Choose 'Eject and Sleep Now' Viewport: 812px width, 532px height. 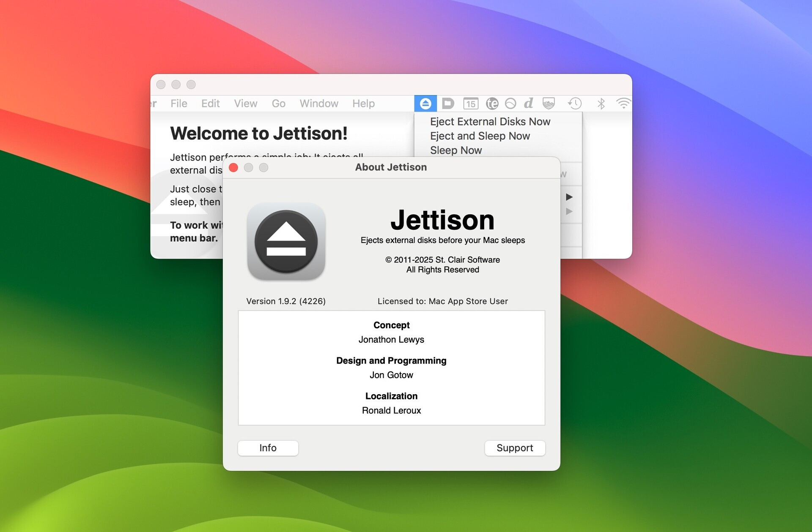pyautogui.click(x=480, y=136)
